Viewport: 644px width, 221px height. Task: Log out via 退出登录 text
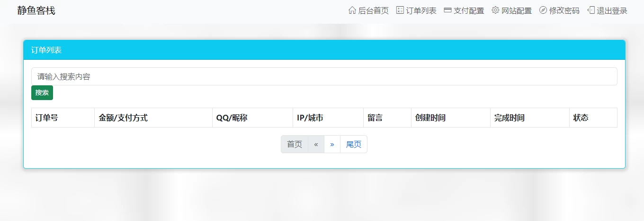point(612,11)
